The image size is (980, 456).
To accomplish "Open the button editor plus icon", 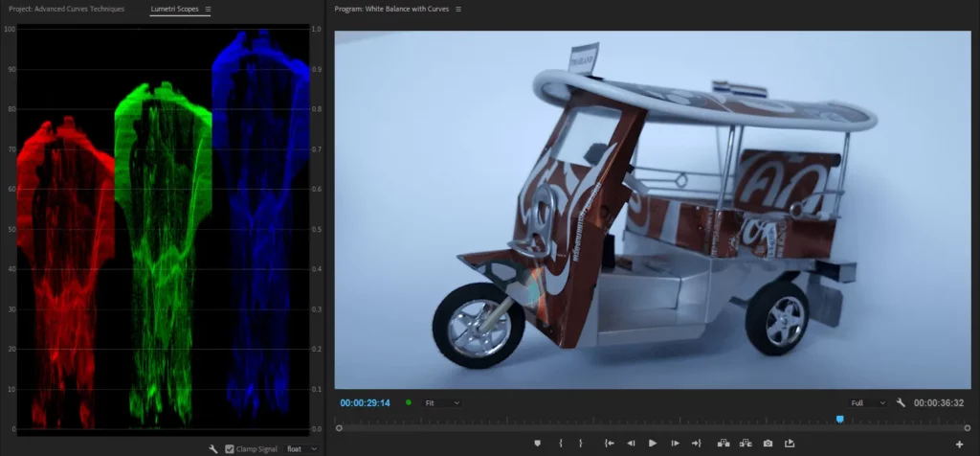I will point(959,445).
